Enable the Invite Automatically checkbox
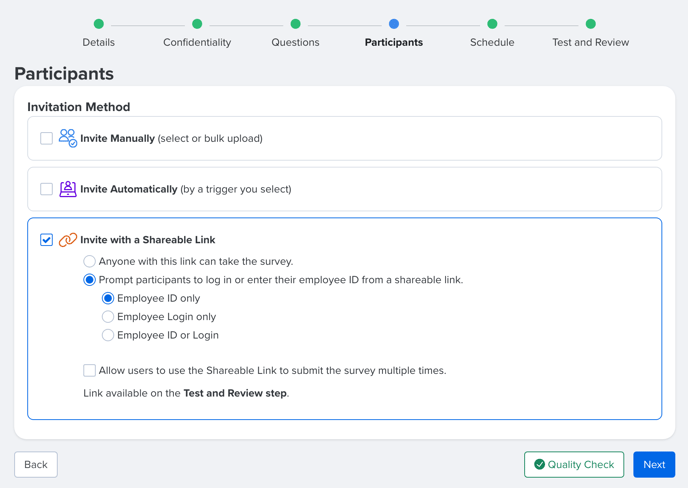 (x=47, y=189)
